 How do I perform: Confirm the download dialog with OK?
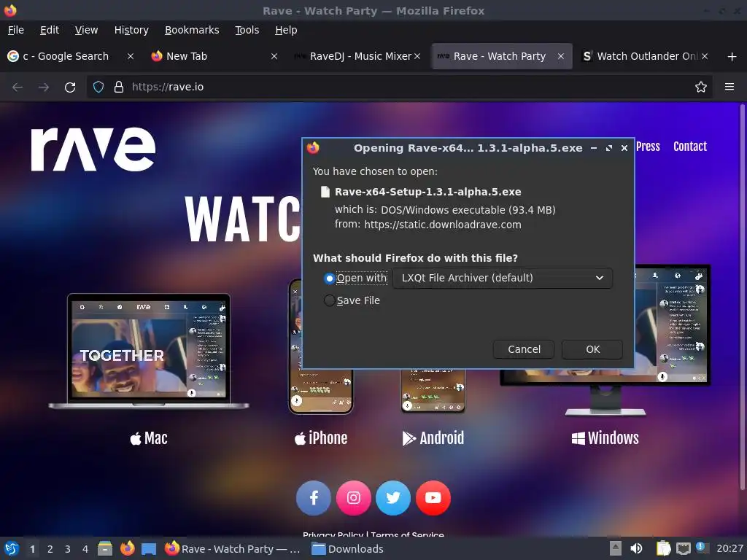pos(592,349)
